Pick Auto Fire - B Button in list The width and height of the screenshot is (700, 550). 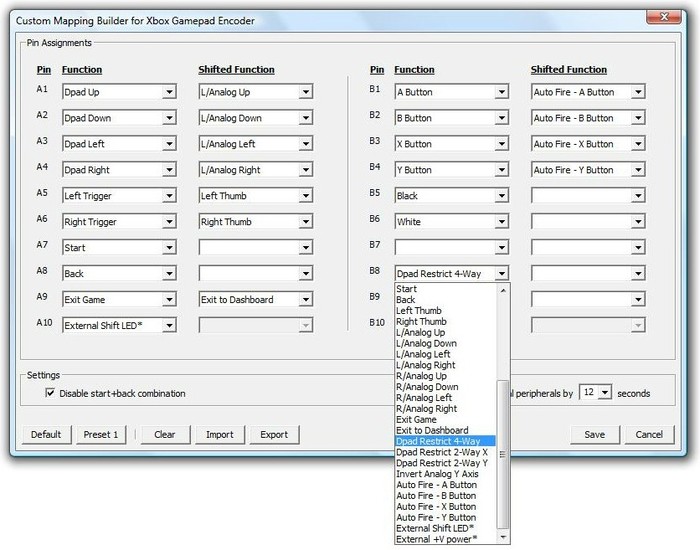[446, 496]
